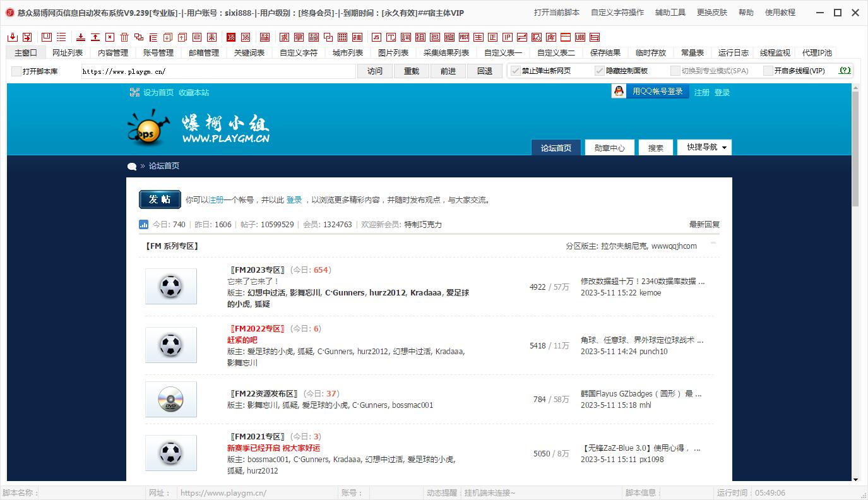The width and height of the screenshot is (868, 500).
Task: Click the 访问 button
Action: pos(375,71)
